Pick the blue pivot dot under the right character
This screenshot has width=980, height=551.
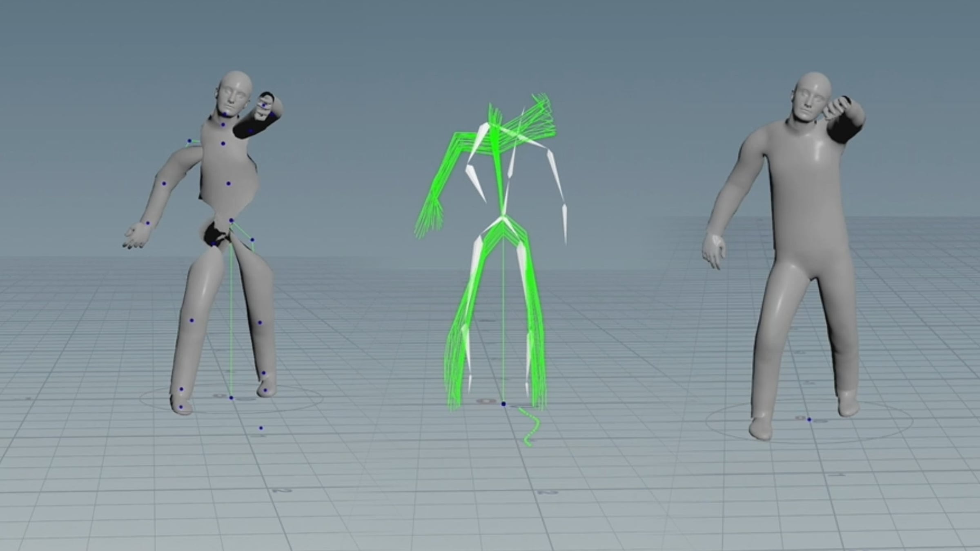pos(809,420)
